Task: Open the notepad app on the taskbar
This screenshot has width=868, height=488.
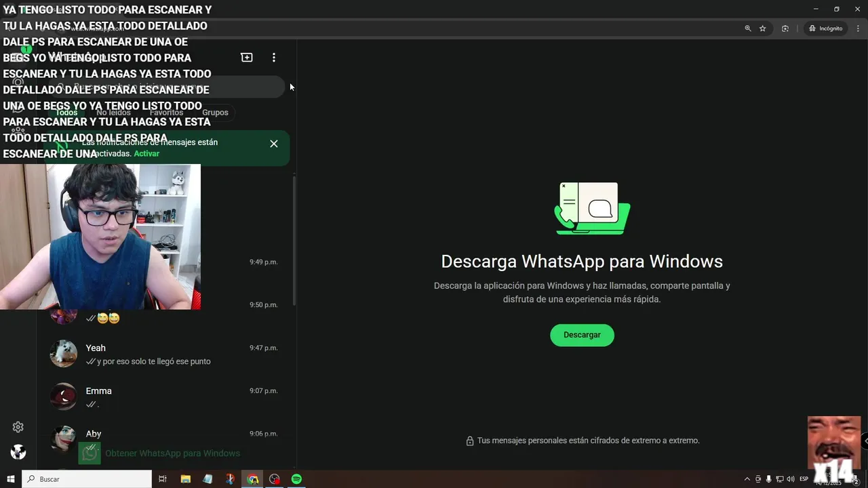Action: click(208, 479)
